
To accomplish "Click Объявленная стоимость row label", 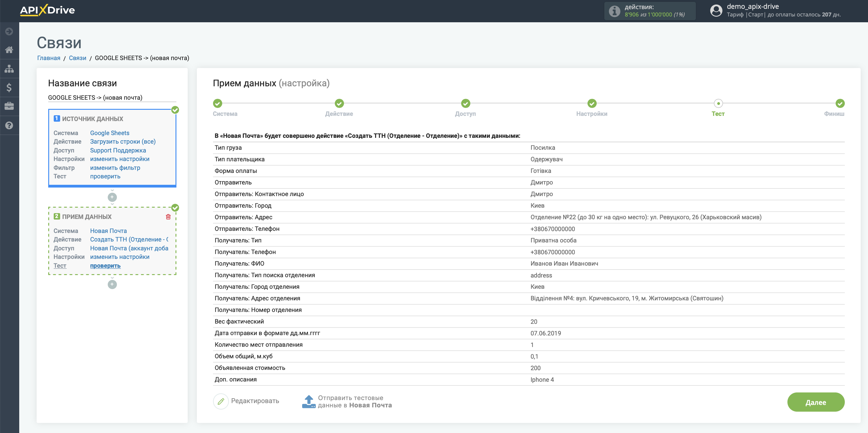I will [250, 368].
